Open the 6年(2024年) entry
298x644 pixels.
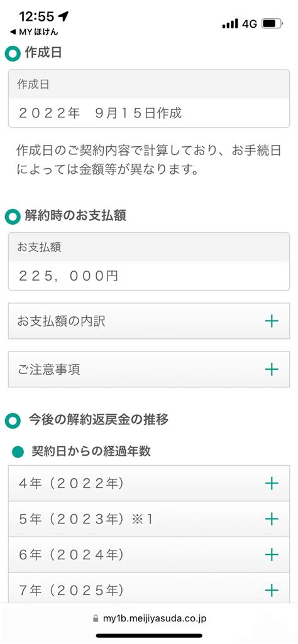pos(148,555)
